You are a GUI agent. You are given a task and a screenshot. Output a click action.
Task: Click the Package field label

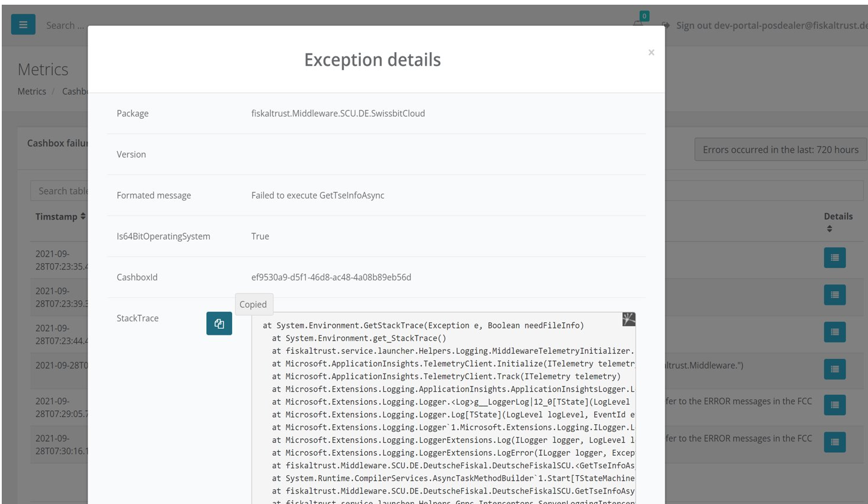click(132, 113)
